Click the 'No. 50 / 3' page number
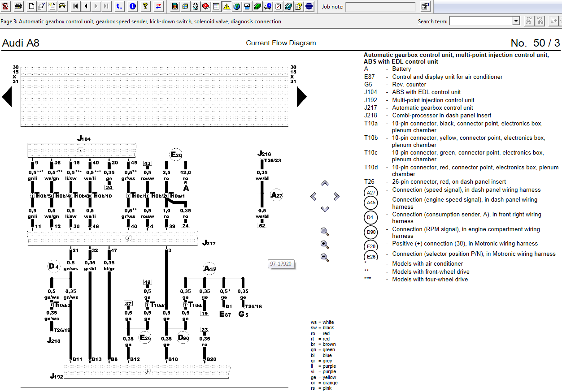Screen dimensions: 562x392 pyautogui.click(x=536, y=43)
